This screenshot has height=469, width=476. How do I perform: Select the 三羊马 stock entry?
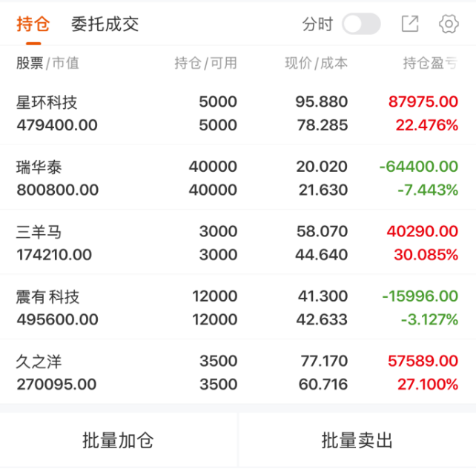pyautogui.click(x=238, y=242)
